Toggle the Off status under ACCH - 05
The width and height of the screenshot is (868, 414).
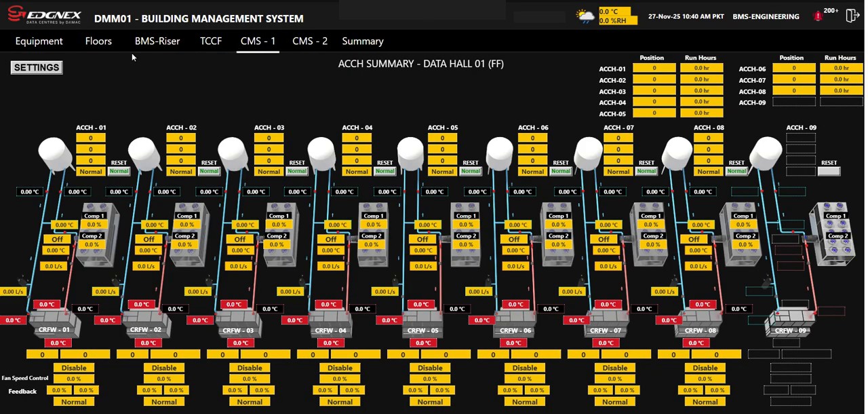422,239
